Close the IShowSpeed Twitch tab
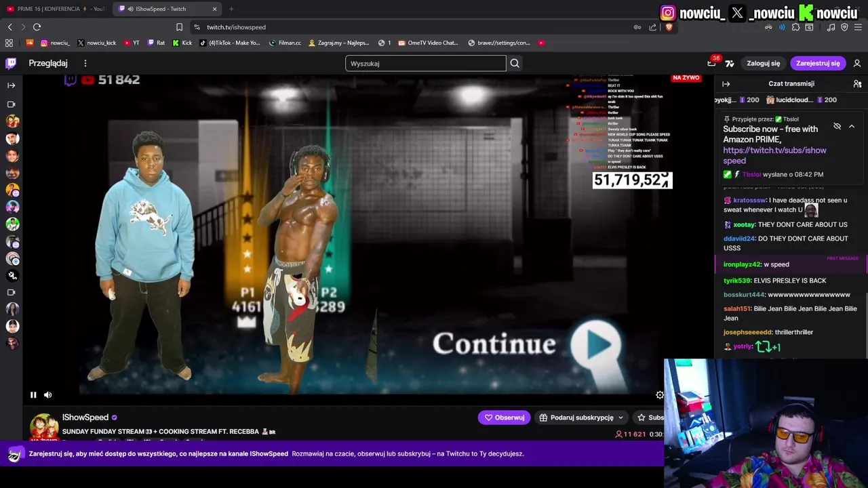868x488 pixels. (215, 9)
